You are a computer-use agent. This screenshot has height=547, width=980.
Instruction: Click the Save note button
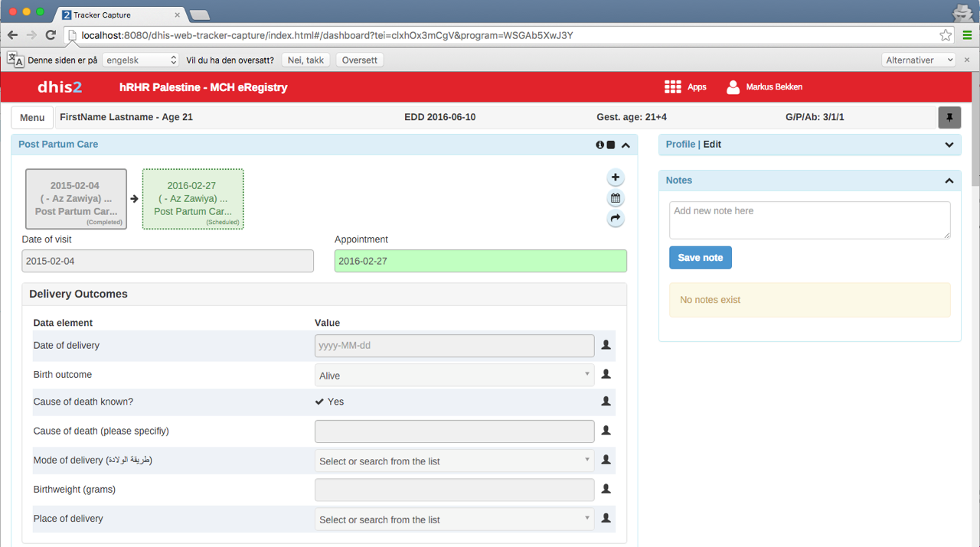700,258
